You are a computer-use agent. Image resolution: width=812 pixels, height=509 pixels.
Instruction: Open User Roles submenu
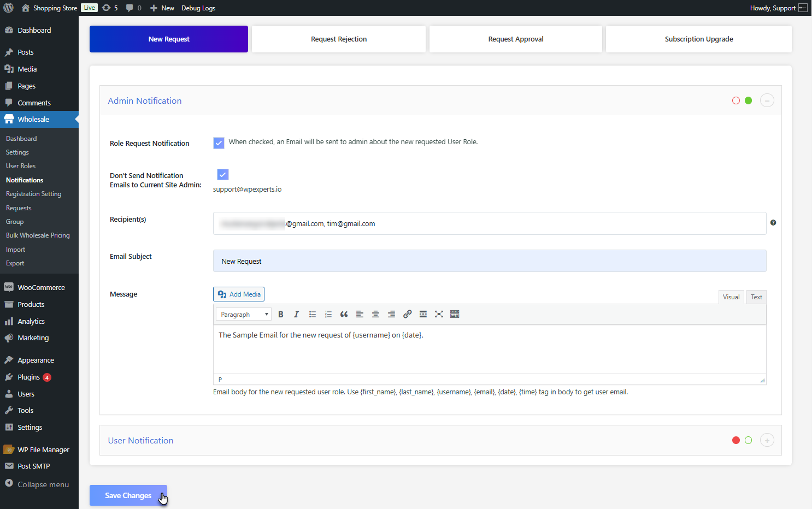21,166
